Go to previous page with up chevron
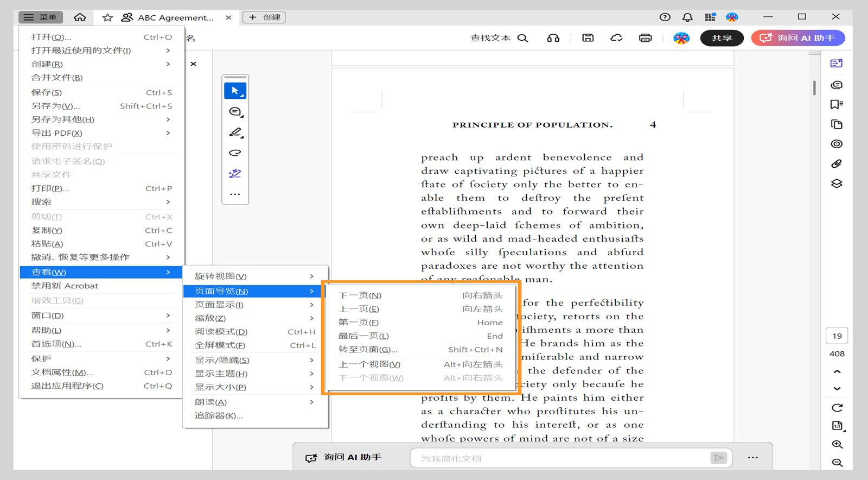 pos(837,372)
